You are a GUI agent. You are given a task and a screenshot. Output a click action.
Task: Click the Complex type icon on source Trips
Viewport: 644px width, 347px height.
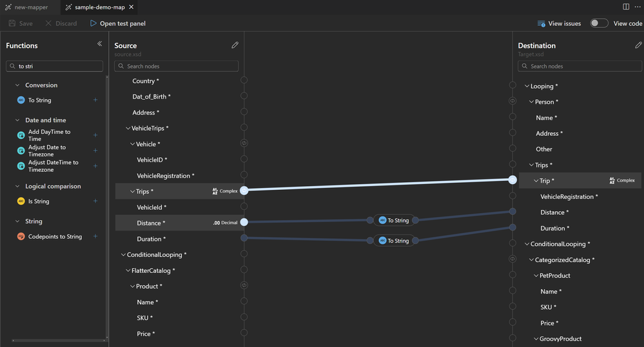pyautogui.click(x=215, y=191)
